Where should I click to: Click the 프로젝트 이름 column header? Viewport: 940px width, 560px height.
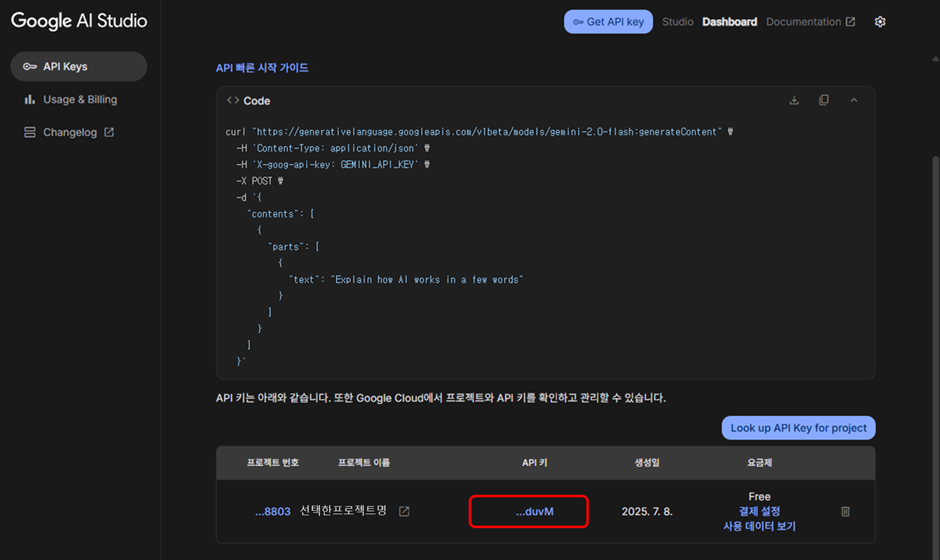point(363,463)
